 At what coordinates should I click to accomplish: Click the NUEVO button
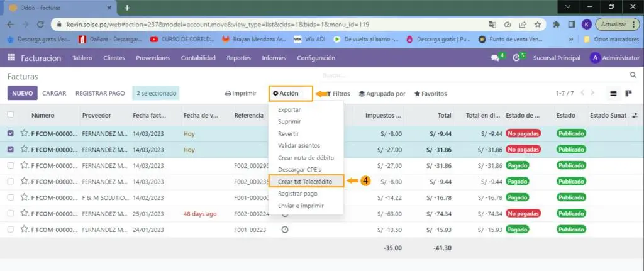22,93
